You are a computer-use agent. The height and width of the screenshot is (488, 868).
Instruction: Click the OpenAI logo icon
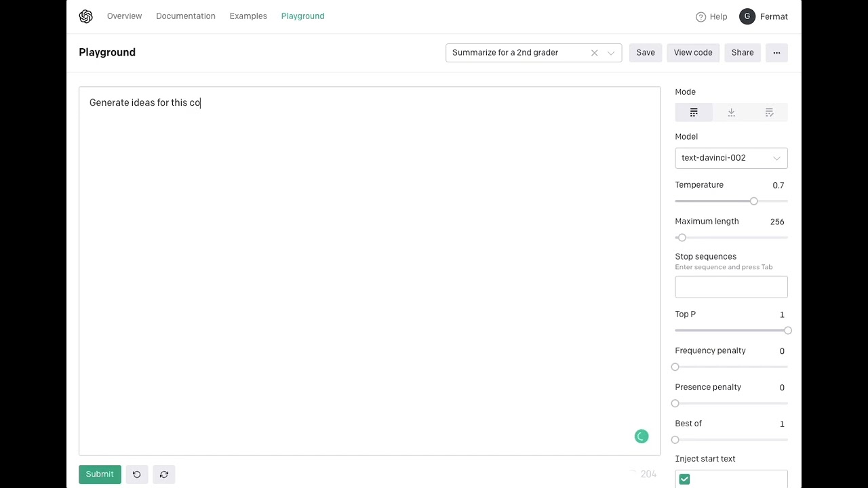[x=85, y=16]
